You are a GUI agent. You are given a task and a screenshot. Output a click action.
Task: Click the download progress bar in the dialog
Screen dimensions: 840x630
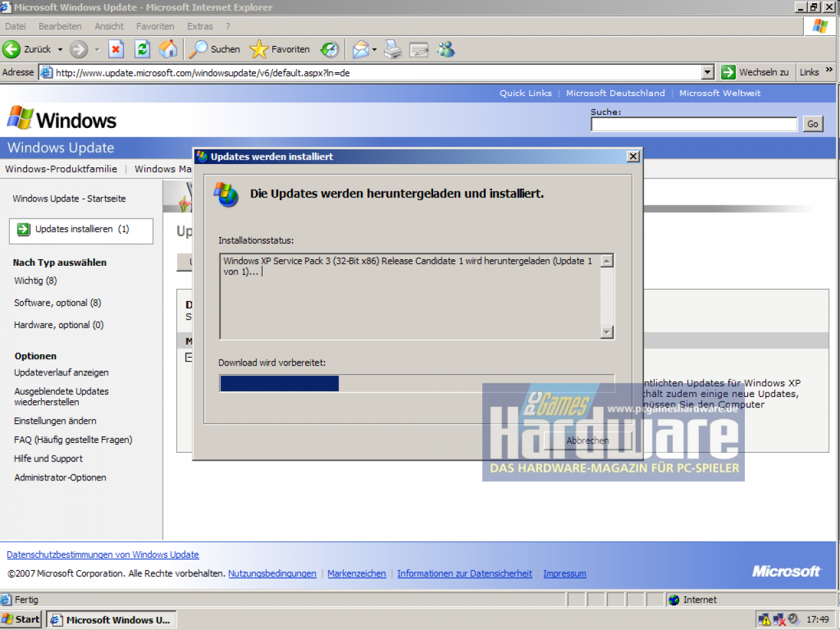(417, 383)
